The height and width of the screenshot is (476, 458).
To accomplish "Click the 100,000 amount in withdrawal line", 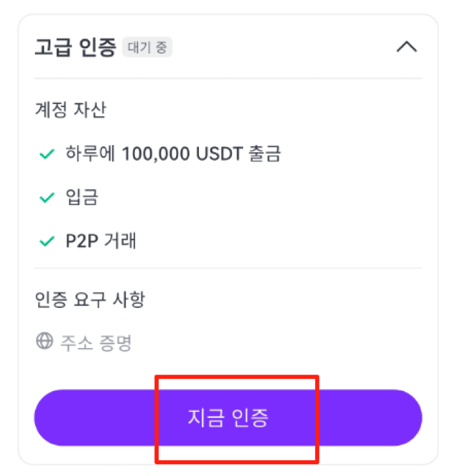I will pos(156,154).
